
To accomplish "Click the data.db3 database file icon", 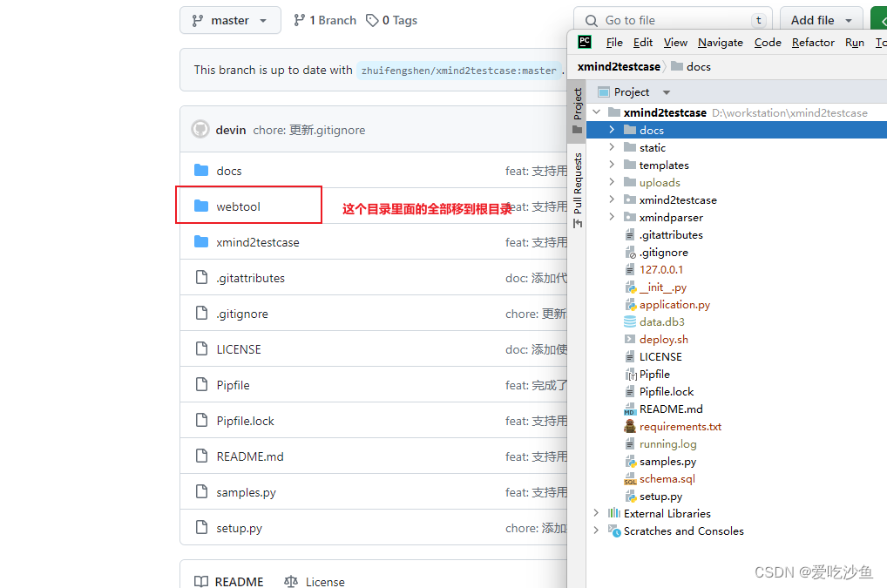I will coord(630,321).
